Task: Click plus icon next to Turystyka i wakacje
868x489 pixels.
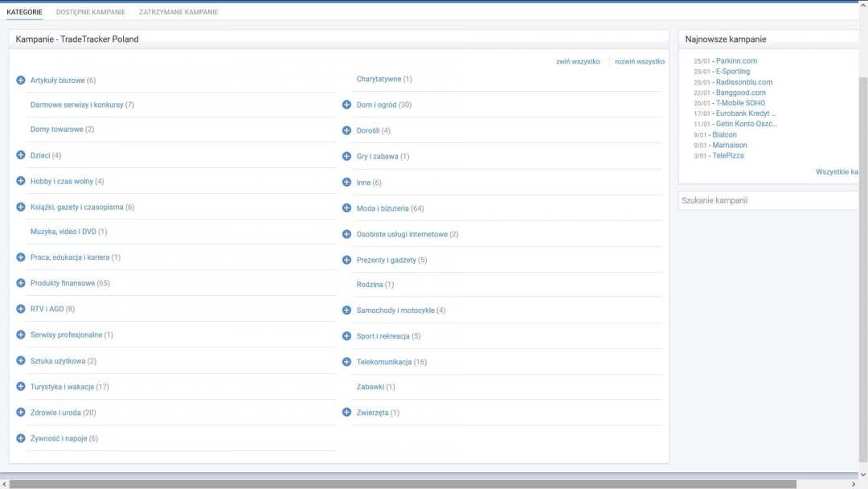Action: pos(21,387)
